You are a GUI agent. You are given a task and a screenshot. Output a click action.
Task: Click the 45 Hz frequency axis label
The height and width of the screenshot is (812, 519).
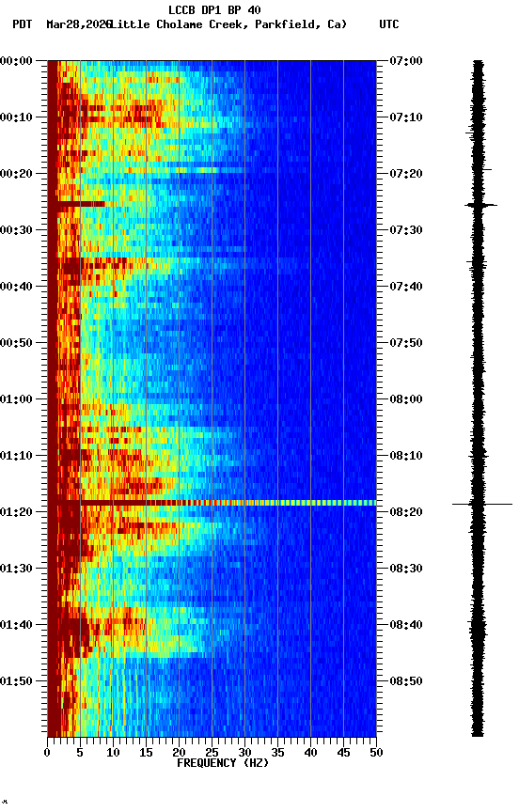343,753
